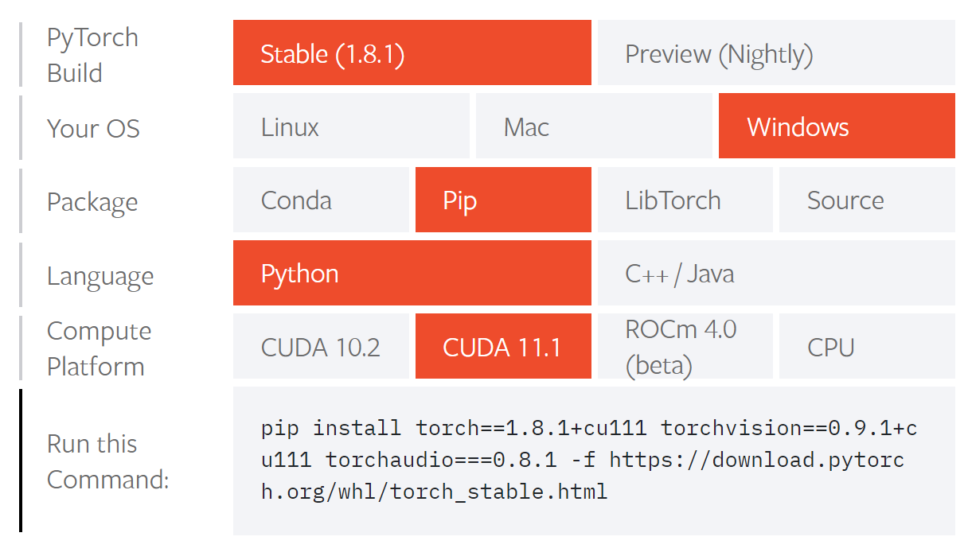Viewport: 968px width, 560px height.
Task: Select the ROCm 4.0 (beta) platform
Action: 685,346
